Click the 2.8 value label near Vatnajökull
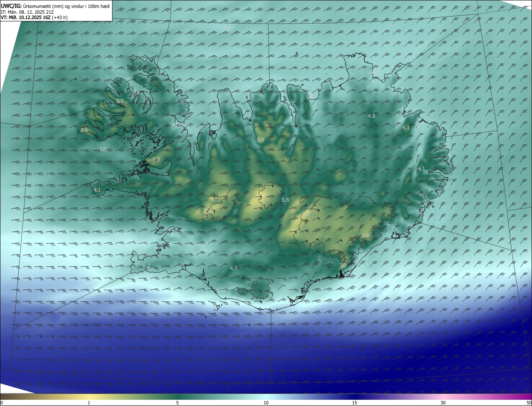Image resolution: width=532 pixels, height=406 pixels. pyautogui.click(x=365, y=235)
